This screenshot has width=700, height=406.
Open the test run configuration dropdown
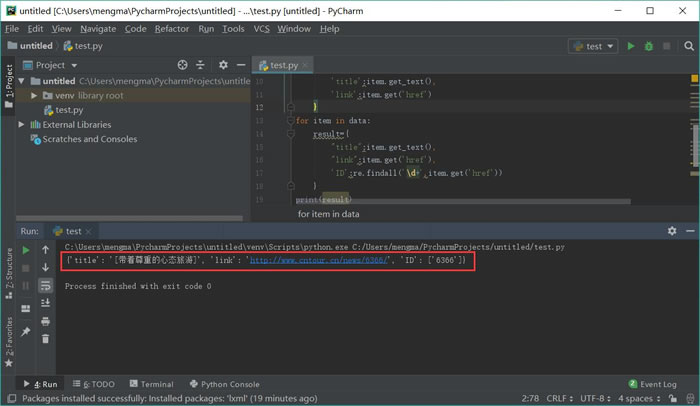pos(592,46)
